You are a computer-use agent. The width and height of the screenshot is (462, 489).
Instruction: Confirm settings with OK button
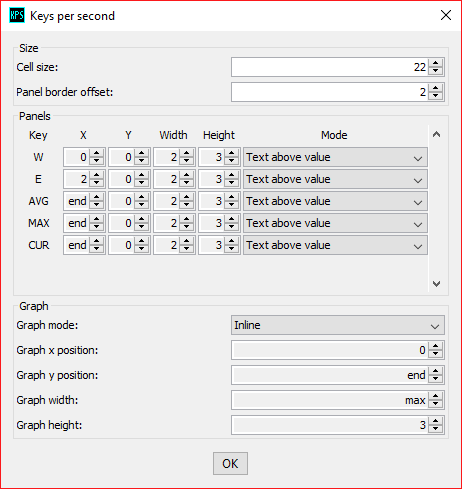230,463
